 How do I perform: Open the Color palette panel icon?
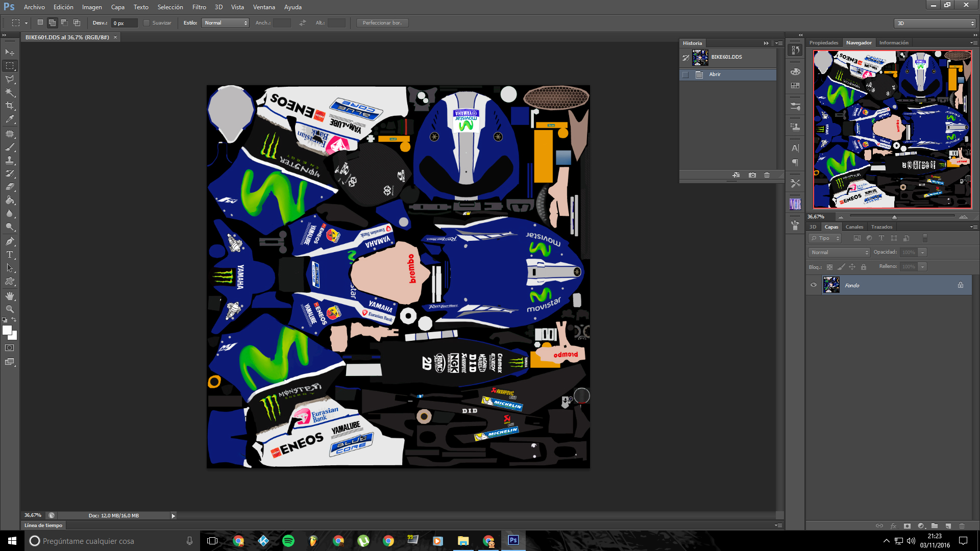coord(795,71)
